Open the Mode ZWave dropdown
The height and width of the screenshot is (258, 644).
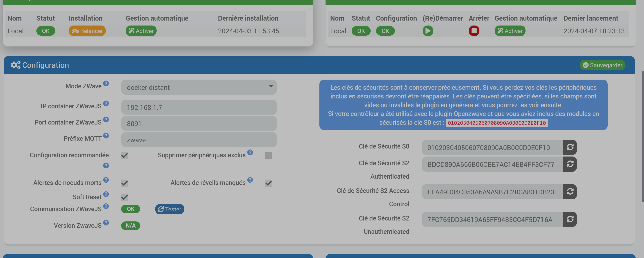point(199,87)
